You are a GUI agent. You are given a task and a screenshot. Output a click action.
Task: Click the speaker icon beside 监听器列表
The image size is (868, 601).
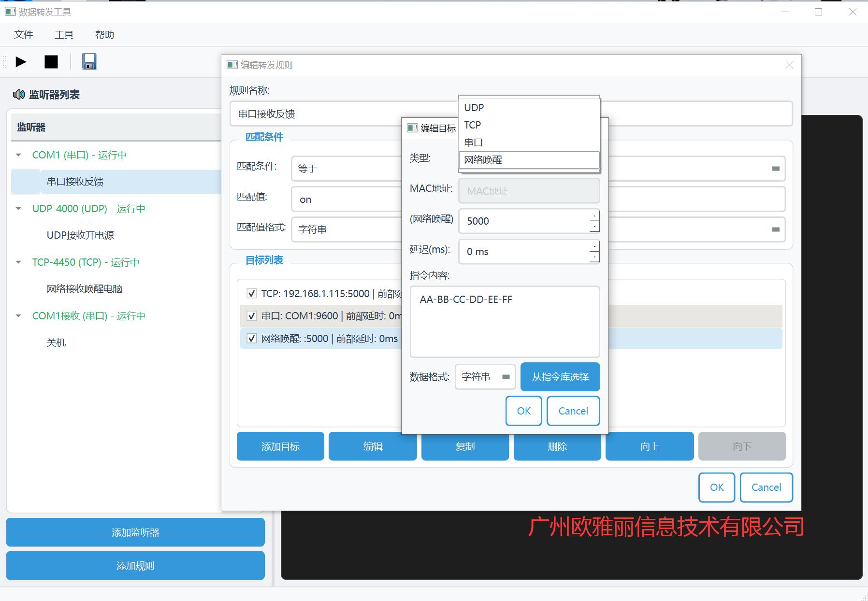tap(19, 95)
